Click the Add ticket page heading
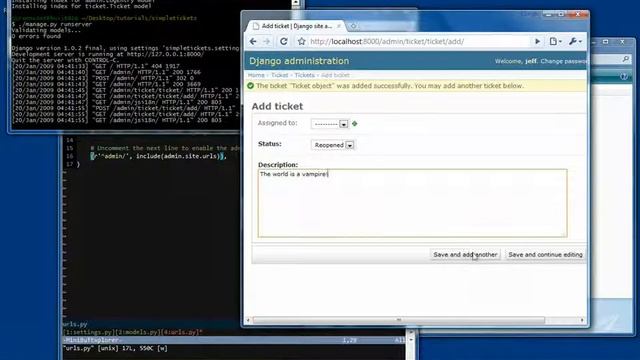Viewport: 640px width, 360px height. click(x=277, y=106)
